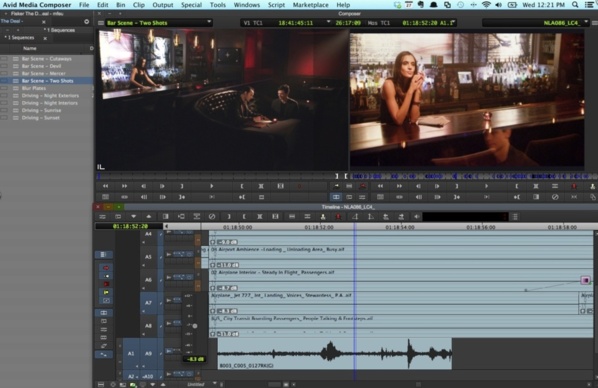Click the person-shaped icon in timeline toolbar
This screenshot has height=388, width=598.
pyautogui.click(x=323, y=217)
